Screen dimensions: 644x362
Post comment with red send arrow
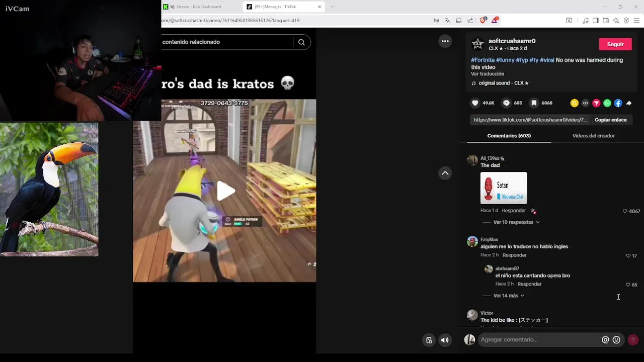(633, 340)
